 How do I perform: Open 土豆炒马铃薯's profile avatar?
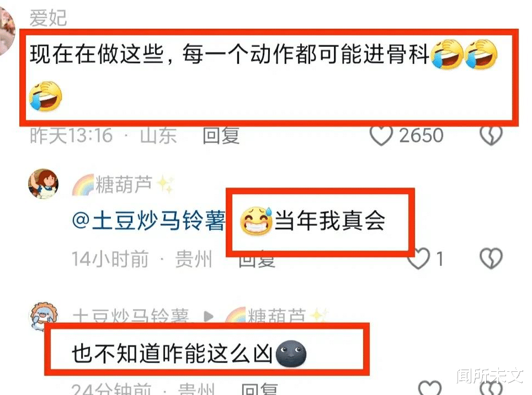[x=42, y=316]
